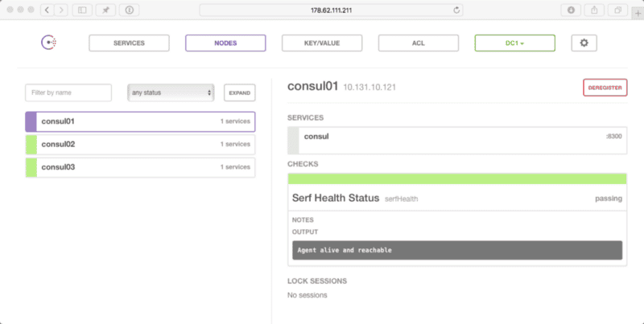This screenshot has height=324, width=644.
Task: Click the DEREGISTER button
Action: pyautogui.click(x=605, y=88)
